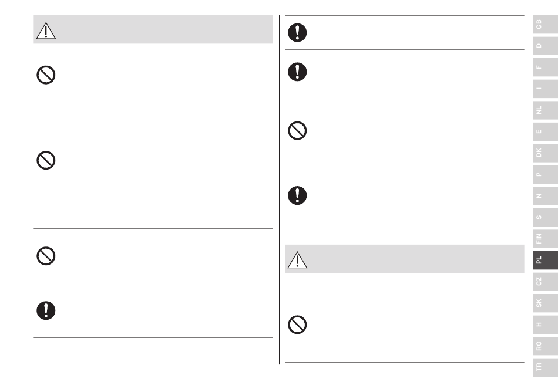558x392 pixels.
Task: Choose the RO language tab
Action: click(x=546, y=346)
